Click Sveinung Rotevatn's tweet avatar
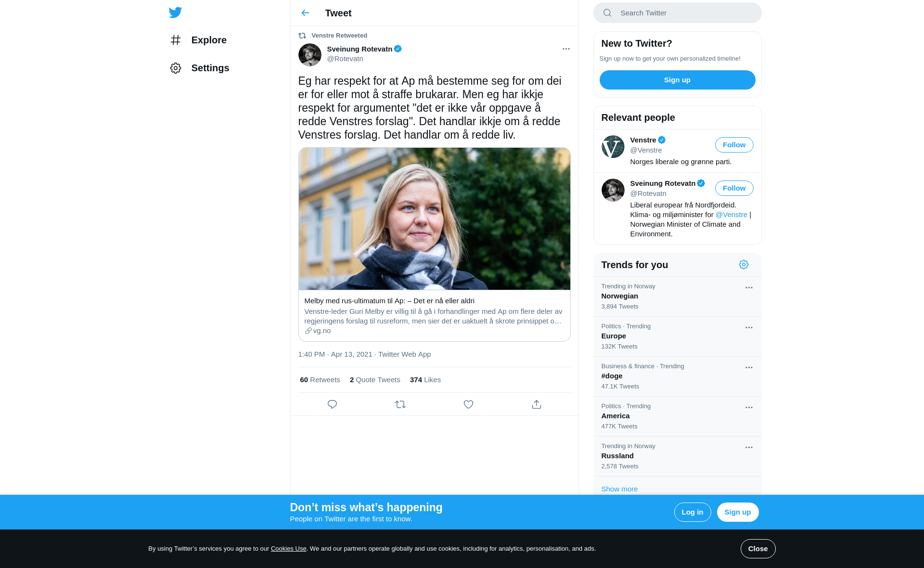 tap(310, 55)
